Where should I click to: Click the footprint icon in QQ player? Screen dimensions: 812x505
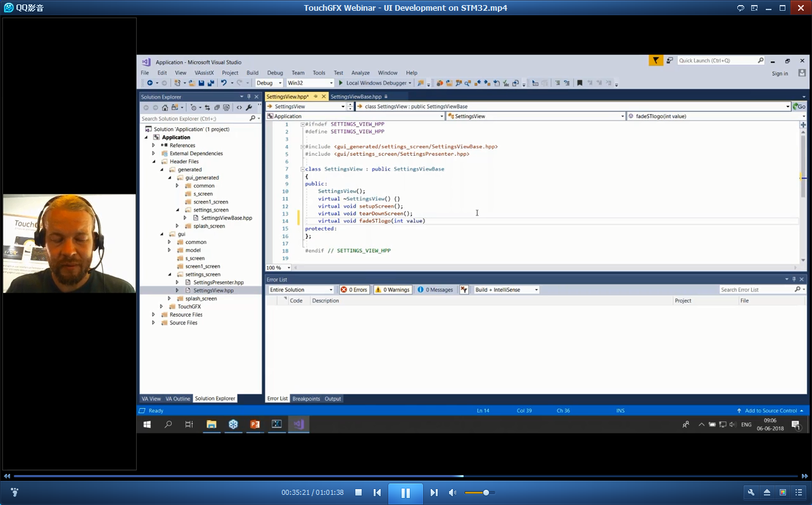14,492
